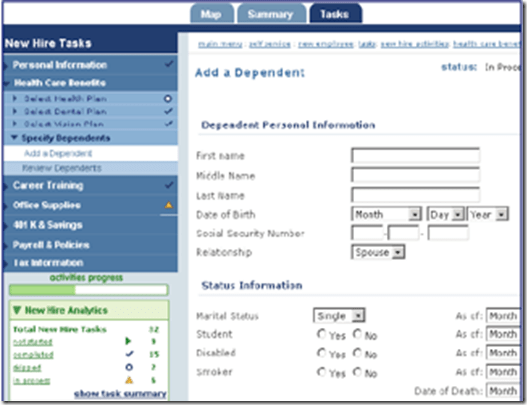Image resolution: width=527 pixels, height=405 pixels.
Task: Click the First name input field
Action: click(x=415, y=155)
